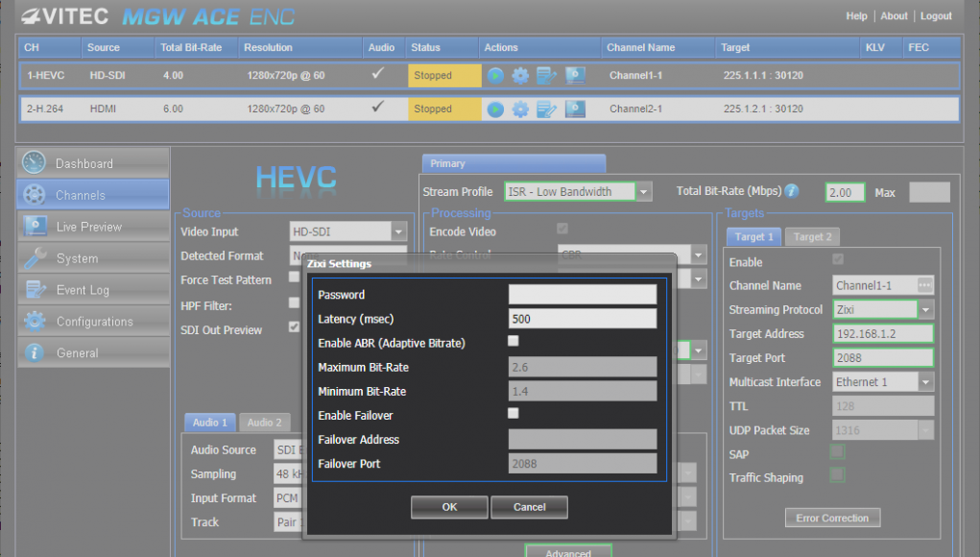The width and height of the screenshot is (980, 557).
Task: Click the TTL field
Action: point(883,406)
